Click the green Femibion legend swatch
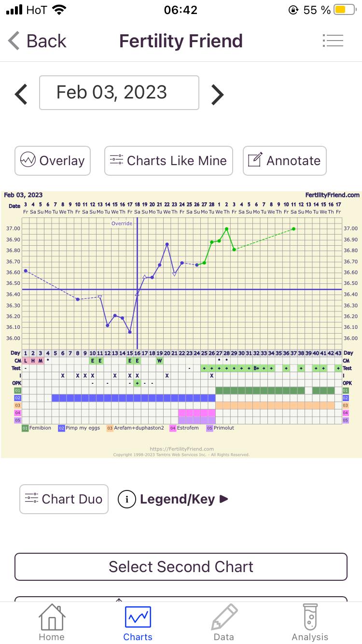 (x=25, y=428)
